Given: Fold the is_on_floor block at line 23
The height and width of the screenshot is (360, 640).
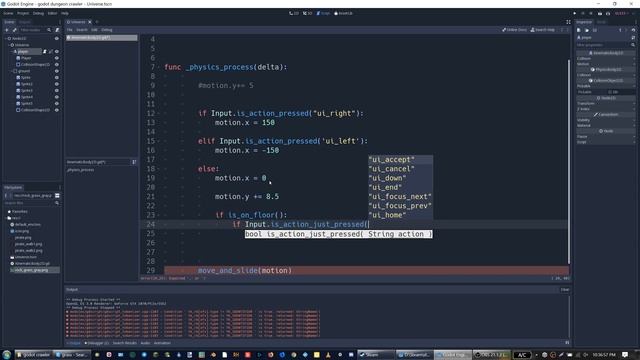Looking at the screenshot, I should click(158, 215).
